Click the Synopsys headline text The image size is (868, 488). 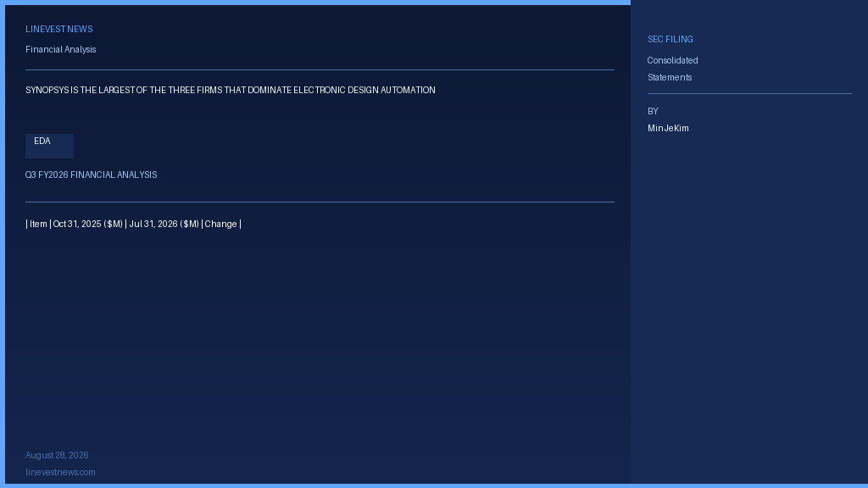click(231, 90)
